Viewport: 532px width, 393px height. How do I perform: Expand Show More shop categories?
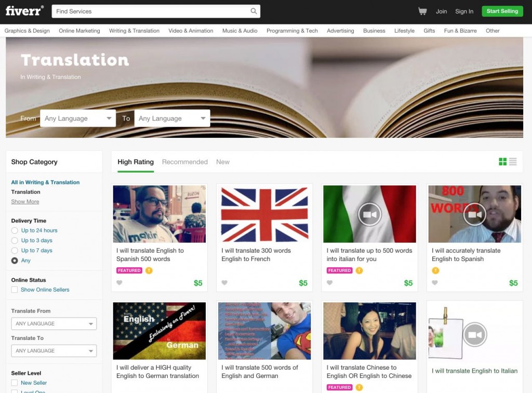point(25,201)
